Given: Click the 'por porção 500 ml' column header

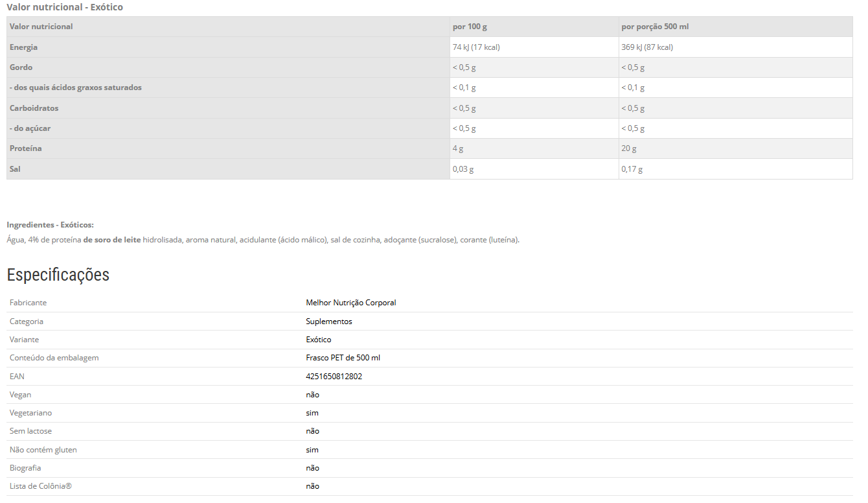Looking at the screenshot, I should pos(655,27).
